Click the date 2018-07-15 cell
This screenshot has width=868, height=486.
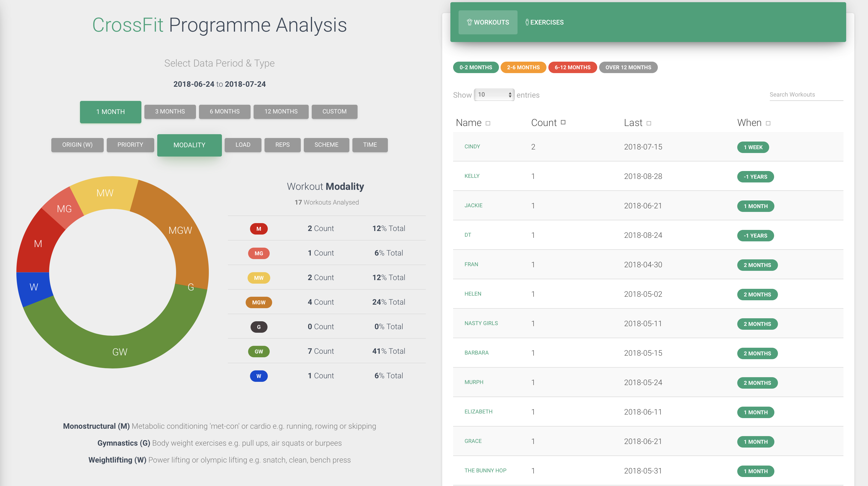pyautogui.click(x=643, y=147)
